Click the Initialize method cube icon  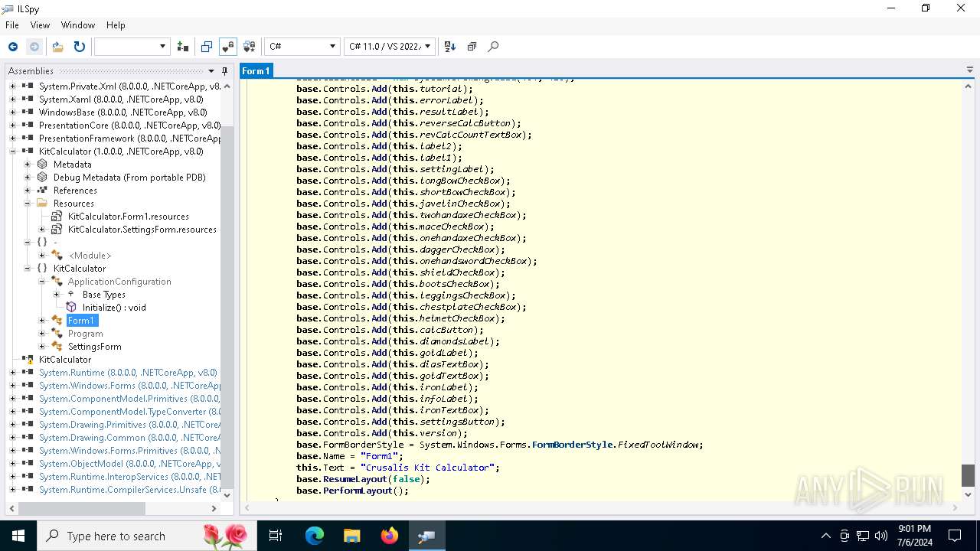[71, 308]
